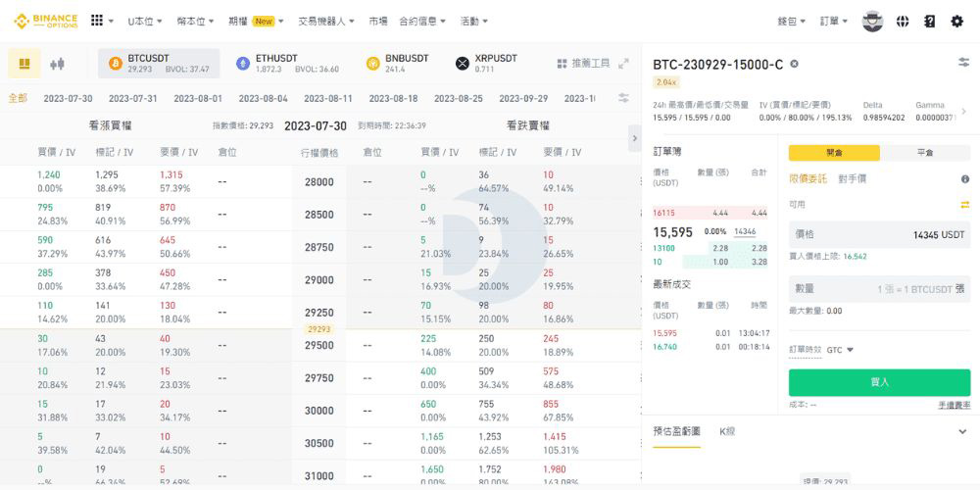Open the order panel preferences slider icon
Viewport: 980px width, 490px height.
click(x=963, y=62)
